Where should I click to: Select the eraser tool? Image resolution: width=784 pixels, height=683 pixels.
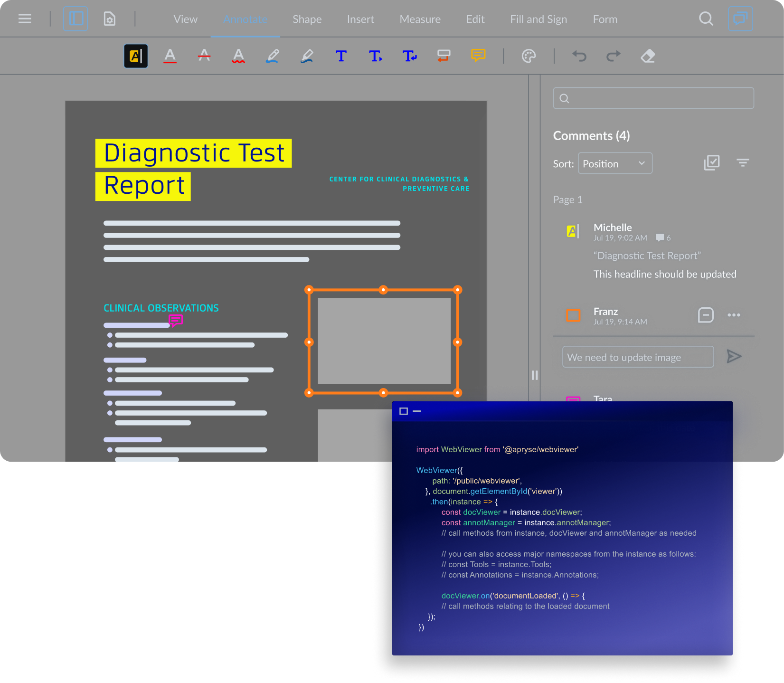pos(648,56)
